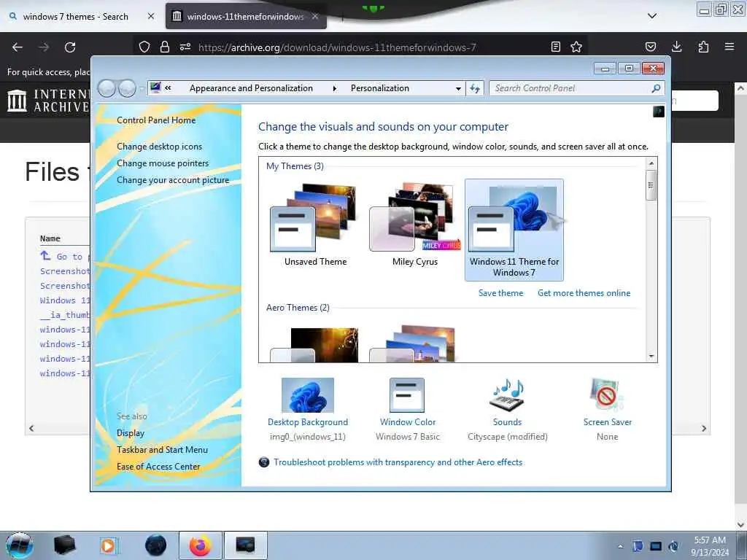Select the windows-11themeforwindows tab
747x560 pixels.
245,17
